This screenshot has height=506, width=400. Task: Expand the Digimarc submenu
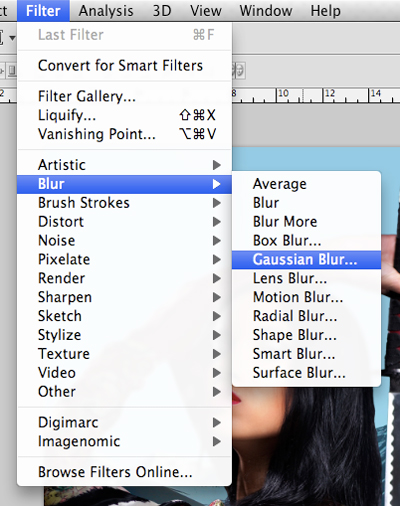pos(124,423)
